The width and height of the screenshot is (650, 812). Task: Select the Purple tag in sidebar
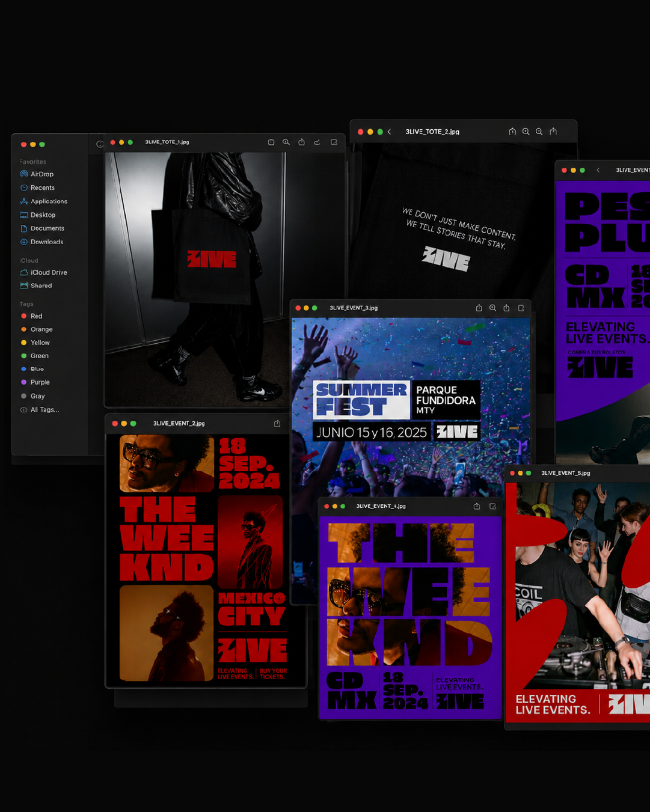tap(35, 382)
